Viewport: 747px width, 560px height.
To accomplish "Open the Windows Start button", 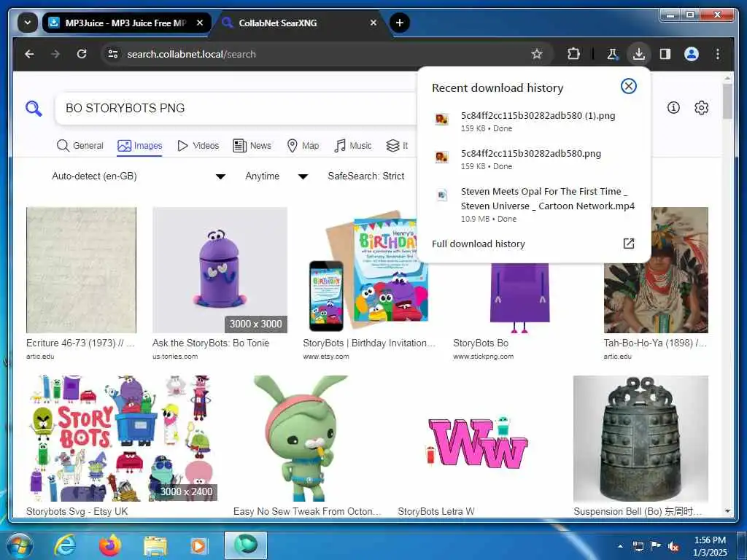I will pos(20,545).
